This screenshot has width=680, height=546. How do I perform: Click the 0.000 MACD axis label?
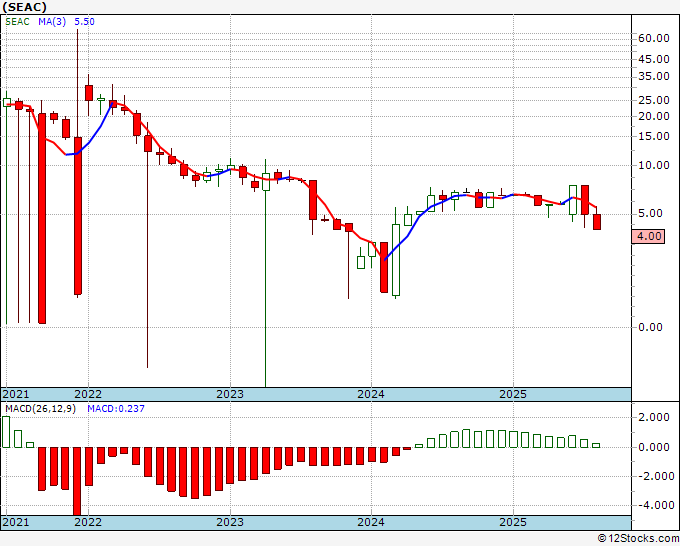(x=654, y=447)
